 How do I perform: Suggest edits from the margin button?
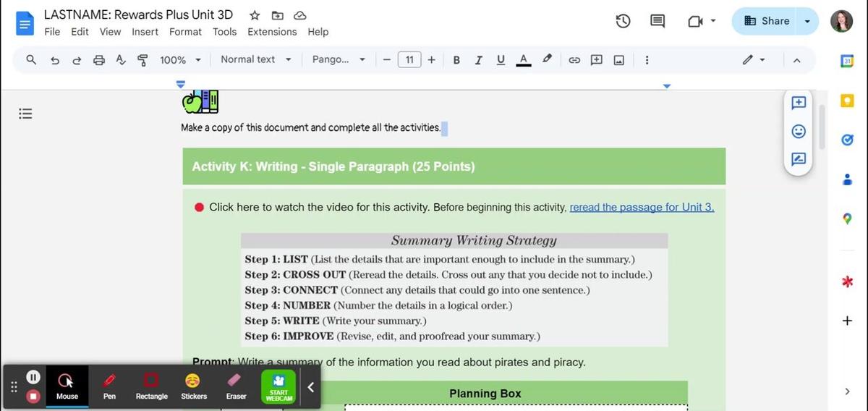(x=799, y=159)
